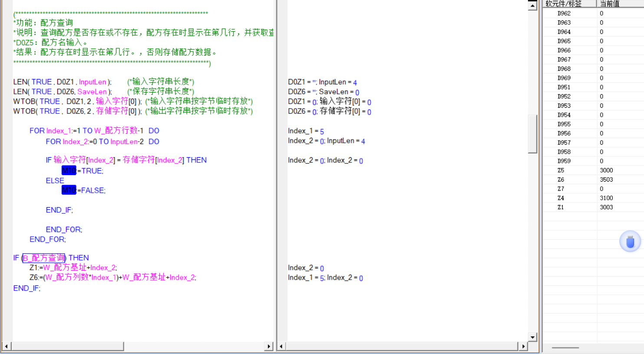
Task: Click the current value 3100 of Z4
Action: coord(606,198)
